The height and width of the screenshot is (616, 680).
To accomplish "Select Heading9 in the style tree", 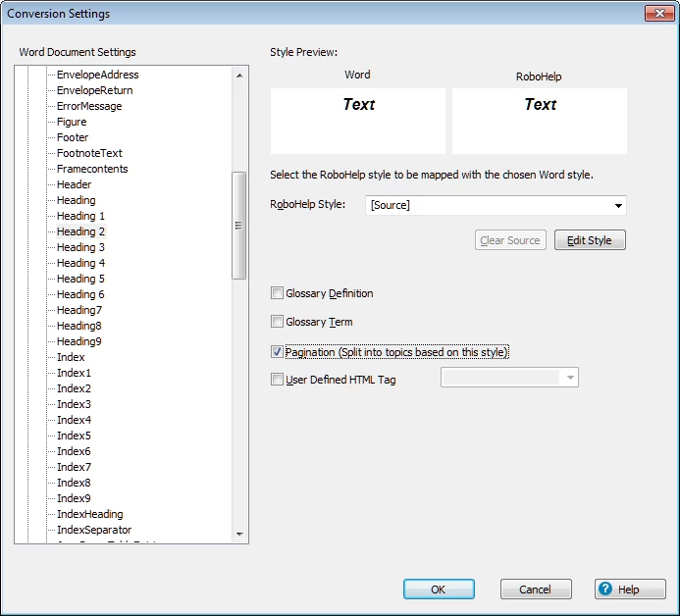I will (x=79, y=341).
